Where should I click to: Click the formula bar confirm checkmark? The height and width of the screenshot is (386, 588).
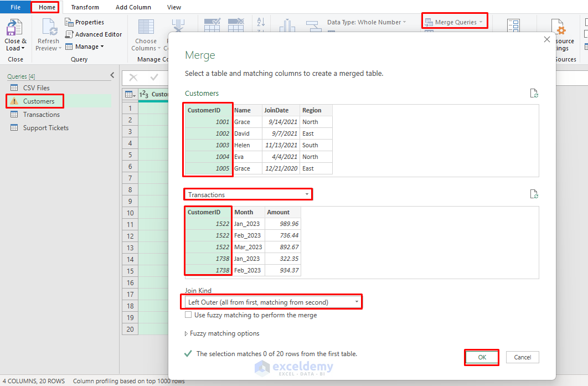(154, 78)
